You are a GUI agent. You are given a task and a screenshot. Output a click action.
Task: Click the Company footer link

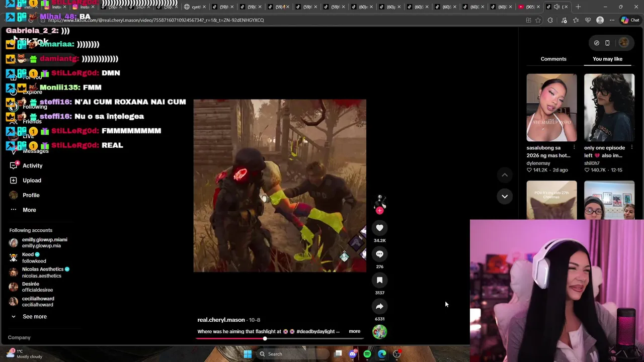tap(19, 337)
